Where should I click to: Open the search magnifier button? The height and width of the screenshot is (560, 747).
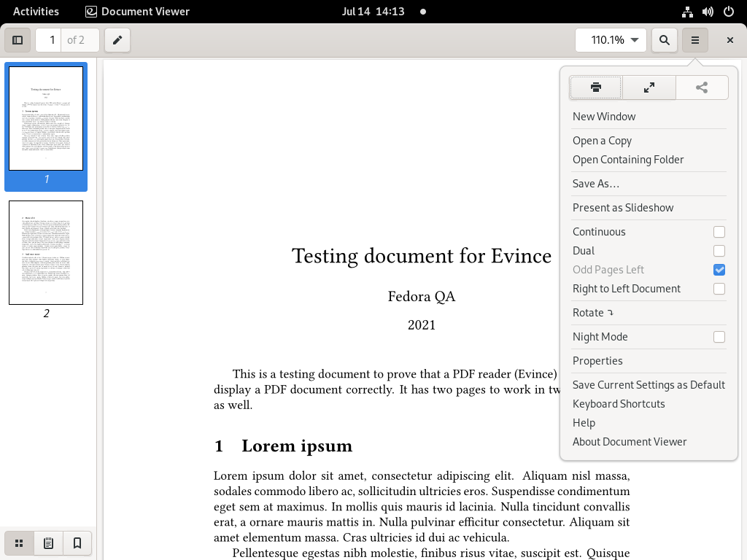[664, 40]
